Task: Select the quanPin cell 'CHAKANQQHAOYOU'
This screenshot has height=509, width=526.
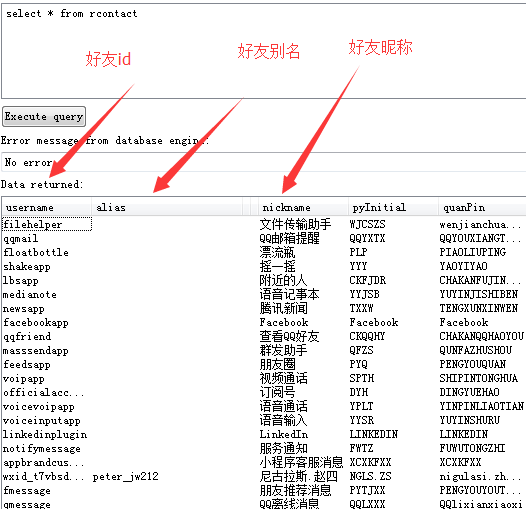Action: (x=482, y=336)
